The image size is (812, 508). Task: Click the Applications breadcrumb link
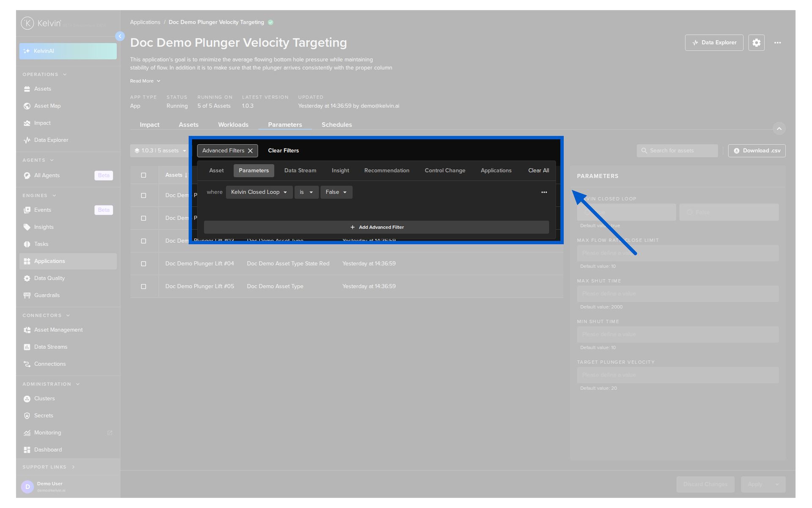pos(145,22)
